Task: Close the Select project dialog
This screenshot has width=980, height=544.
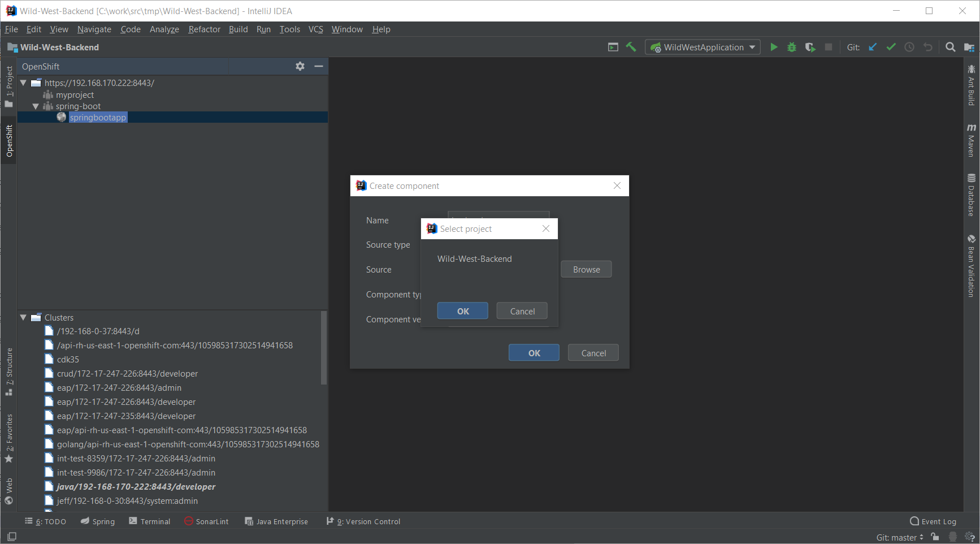Action: [546, 228]
